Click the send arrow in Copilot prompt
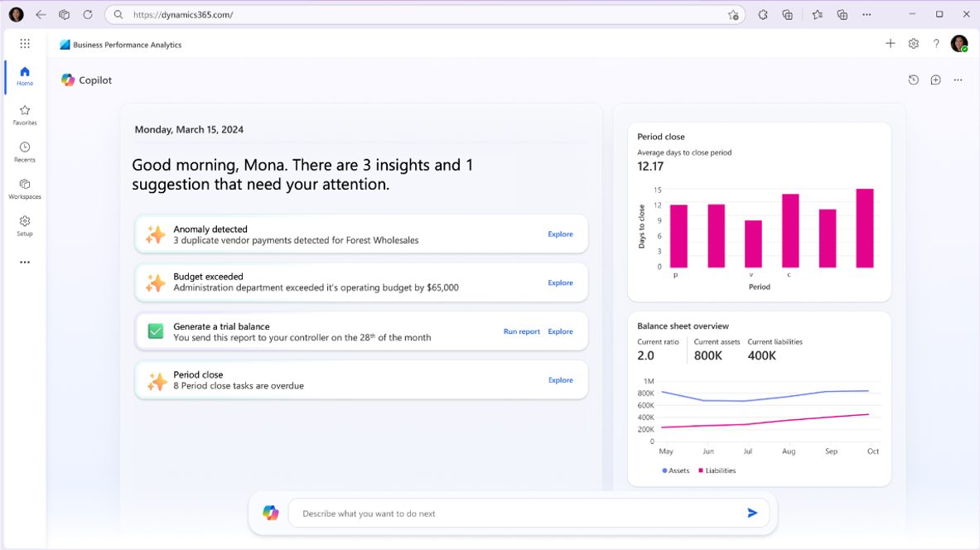980x550 pixels. click(752, 513)
